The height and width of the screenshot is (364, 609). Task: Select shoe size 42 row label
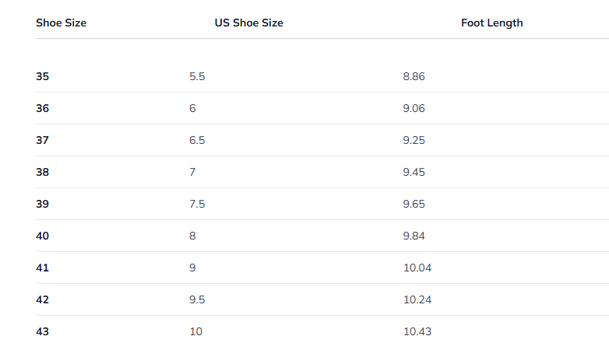(x=42, y=299)
